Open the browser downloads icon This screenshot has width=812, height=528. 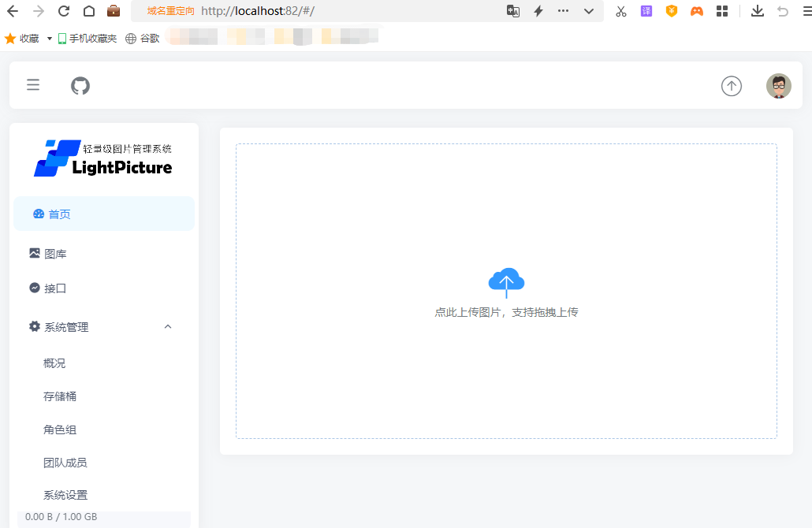[757, 11]
